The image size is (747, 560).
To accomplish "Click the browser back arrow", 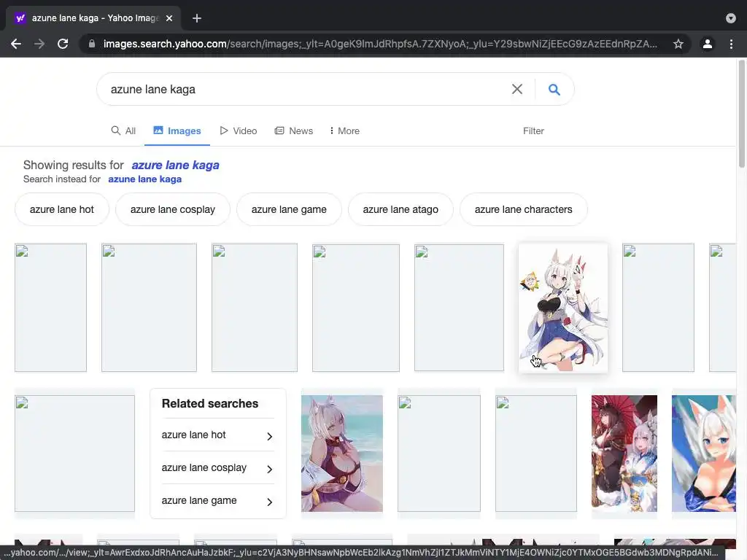I will [x=16, y=44].
